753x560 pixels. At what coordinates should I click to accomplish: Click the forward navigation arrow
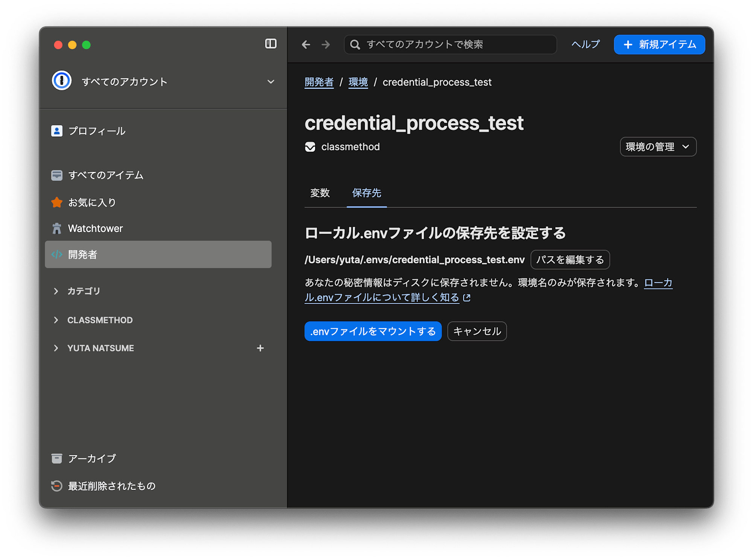pyautogui.click(x=326, y=45)
